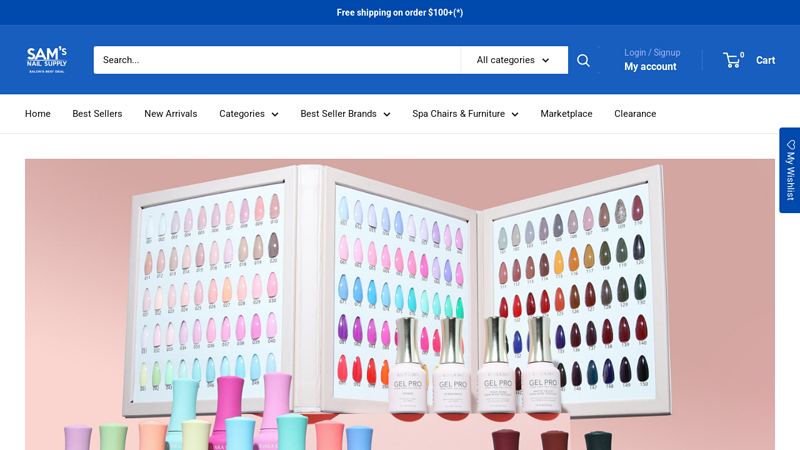Click the Gel Pro nail swatch banner image

(x=400, y=304)
